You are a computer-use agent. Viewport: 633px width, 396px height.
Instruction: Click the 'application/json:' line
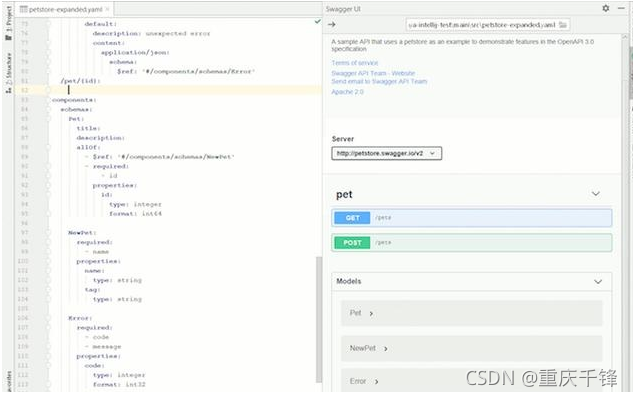[x=135, y=52]
